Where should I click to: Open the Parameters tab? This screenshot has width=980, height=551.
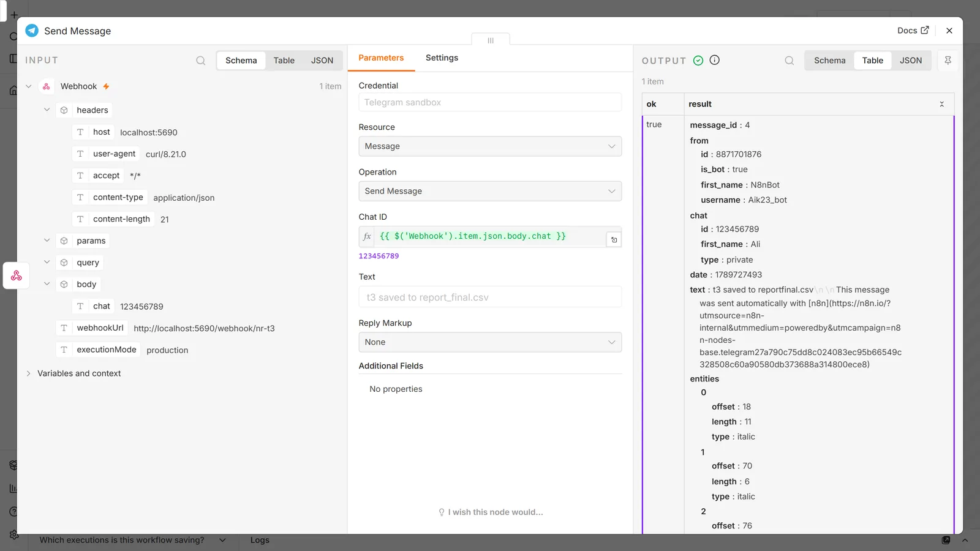[381, 58]
